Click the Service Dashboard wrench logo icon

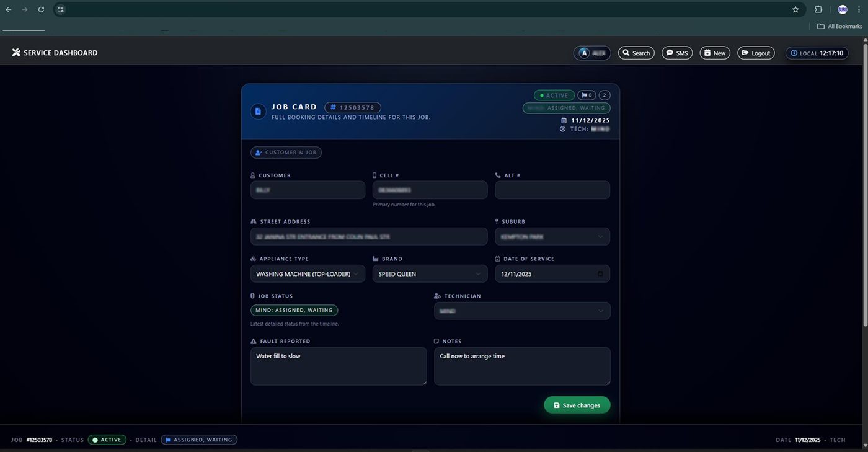16,53
